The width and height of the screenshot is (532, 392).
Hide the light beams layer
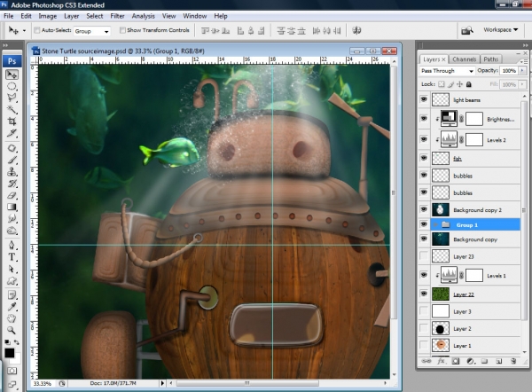click(x=424, y=99)
